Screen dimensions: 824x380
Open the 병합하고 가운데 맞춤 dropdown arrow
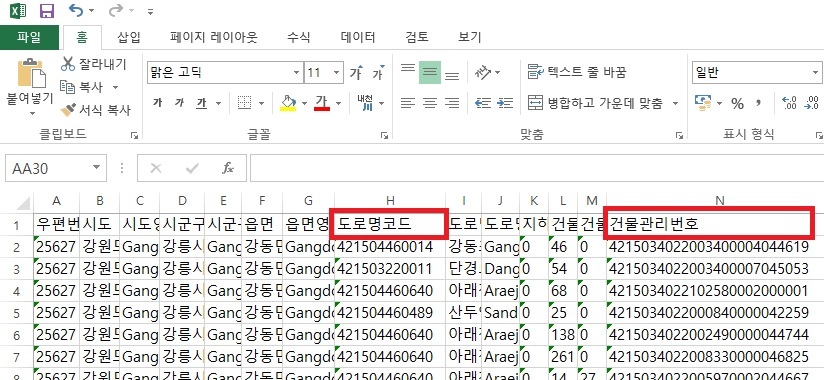click(x=675, y=103)
